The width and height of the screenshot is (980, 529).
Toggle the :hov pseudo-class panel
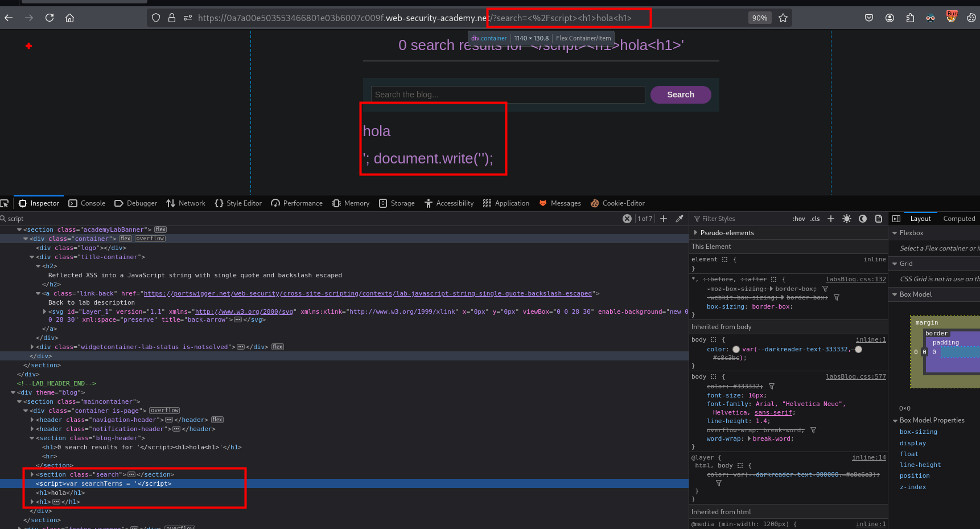click(798, 219)
